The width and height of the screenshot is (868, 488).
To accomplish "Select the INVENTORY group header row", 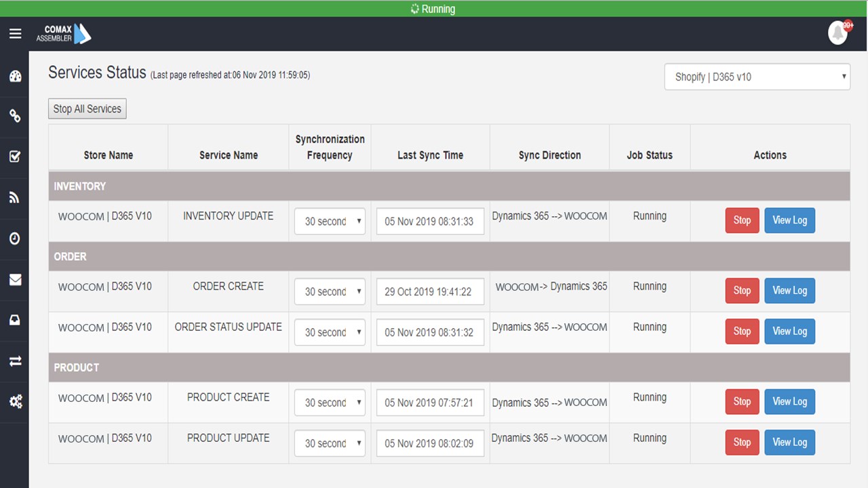I will 449,186.
